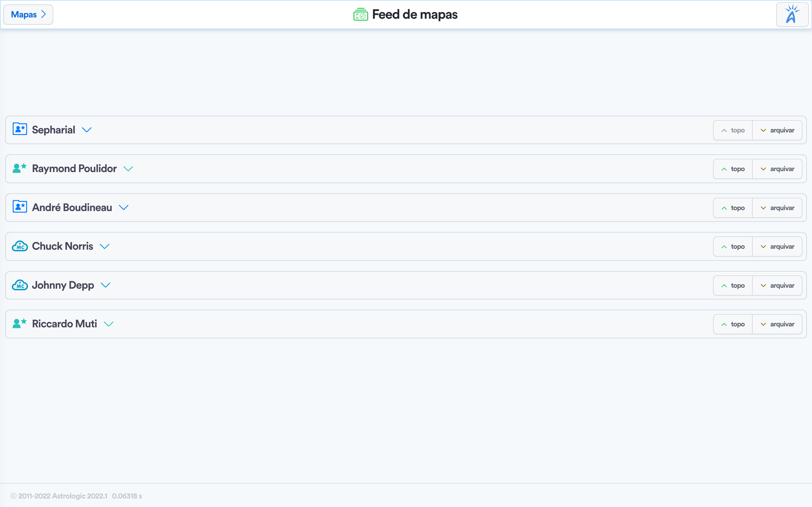The height and width of the screenshot is (507, 812).
Task: Click Johnny Depp's MC cloud icon
Action: [x=20, y=285]
